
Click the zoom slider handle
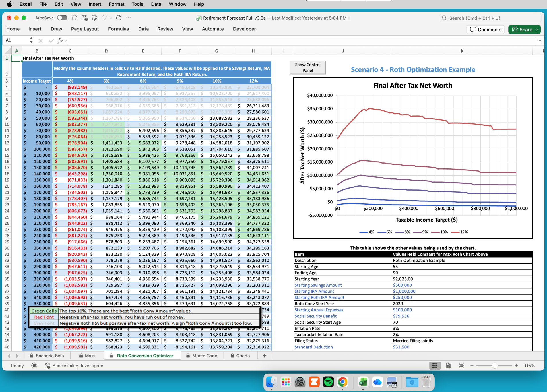[494, 366]
